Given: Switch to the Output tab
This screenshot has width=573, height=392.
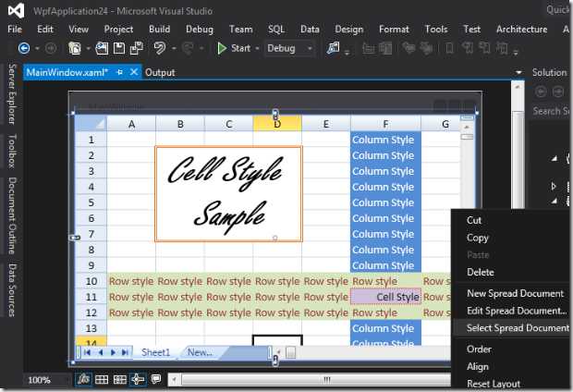Looking at the screenshot, I should [x=160, y=72].
